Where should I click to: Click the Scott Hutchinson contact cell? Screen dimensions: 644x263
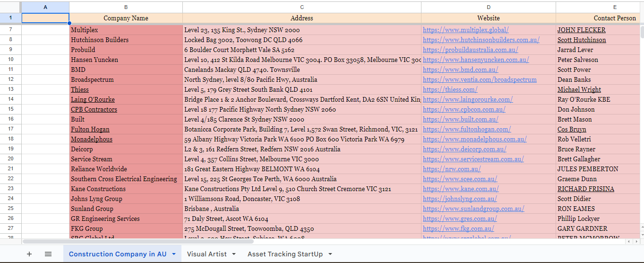[598, 40]
